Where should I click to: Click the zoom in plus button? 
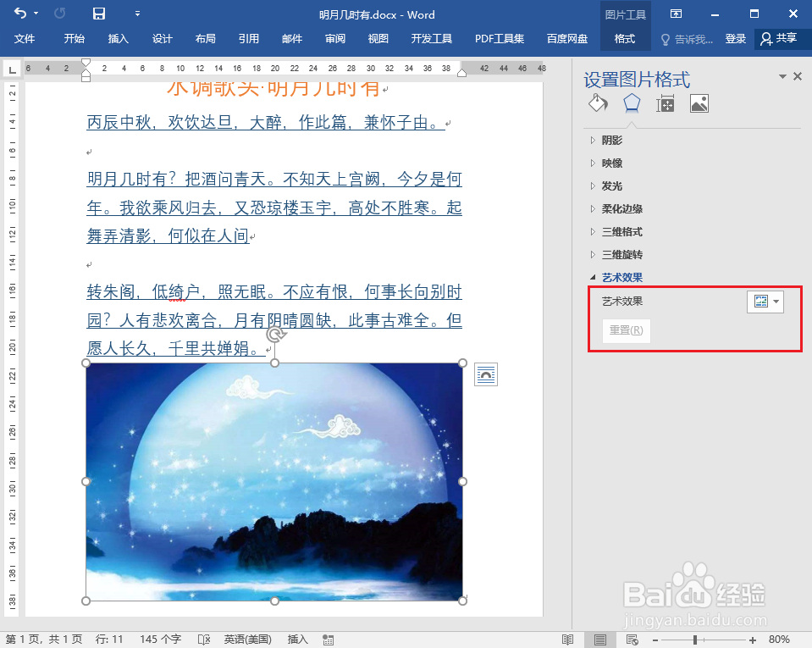pos(753,640)
